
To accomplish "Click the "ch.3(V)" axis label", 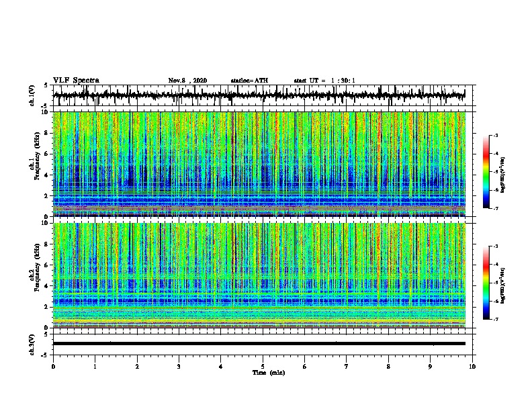I will click(32, 345).
